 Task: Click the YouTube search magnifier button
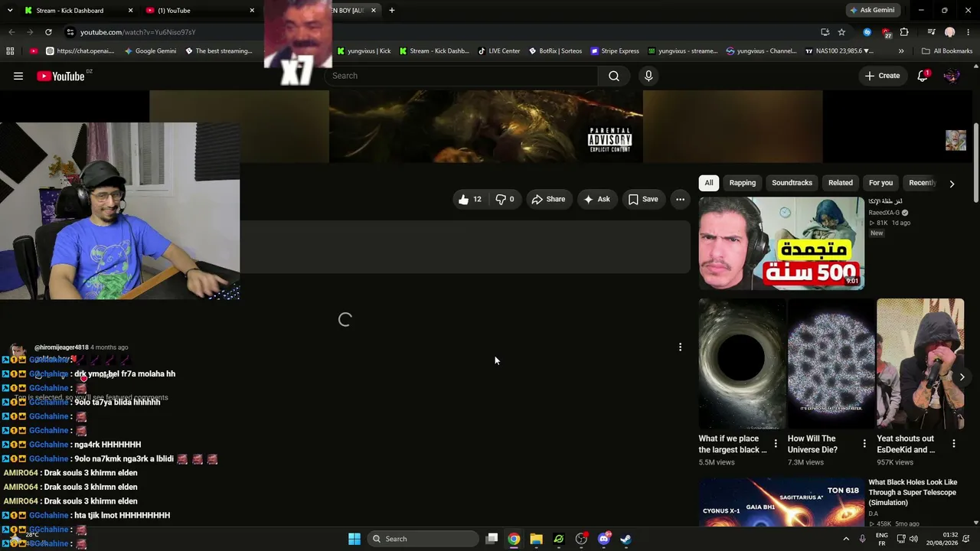(x=614, y=76)
